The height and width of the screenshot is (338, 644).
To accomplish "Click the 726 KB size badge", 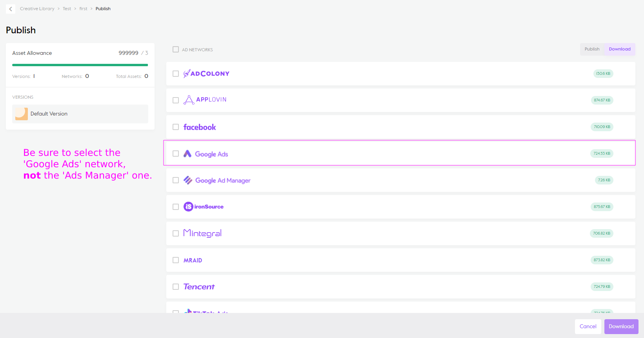I will coord(604,180).
